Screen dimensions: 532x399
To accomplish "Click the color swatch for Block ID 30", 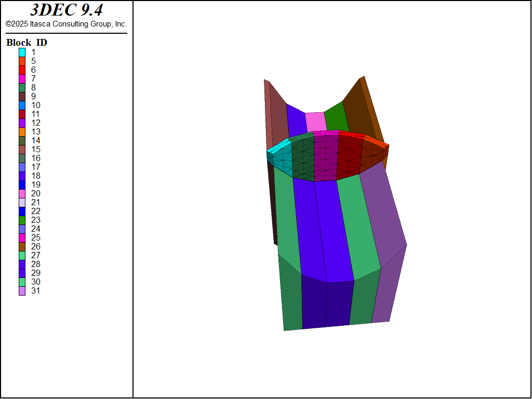I will (22, 282).
